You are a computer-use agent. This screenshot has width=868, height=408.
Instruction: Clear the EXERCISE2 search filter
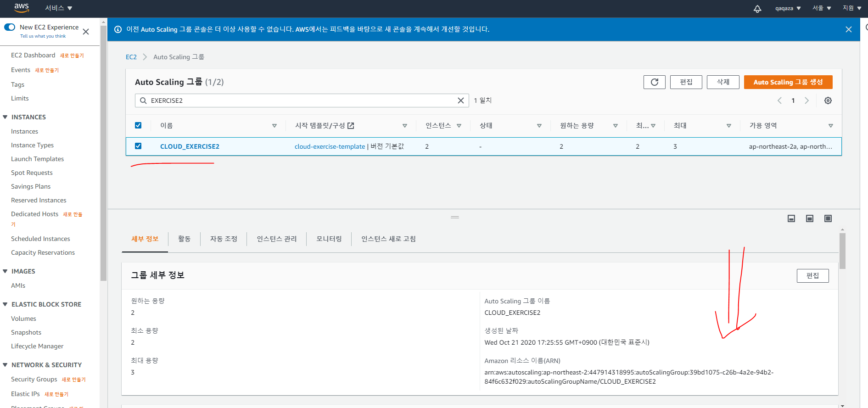point(461,101)
